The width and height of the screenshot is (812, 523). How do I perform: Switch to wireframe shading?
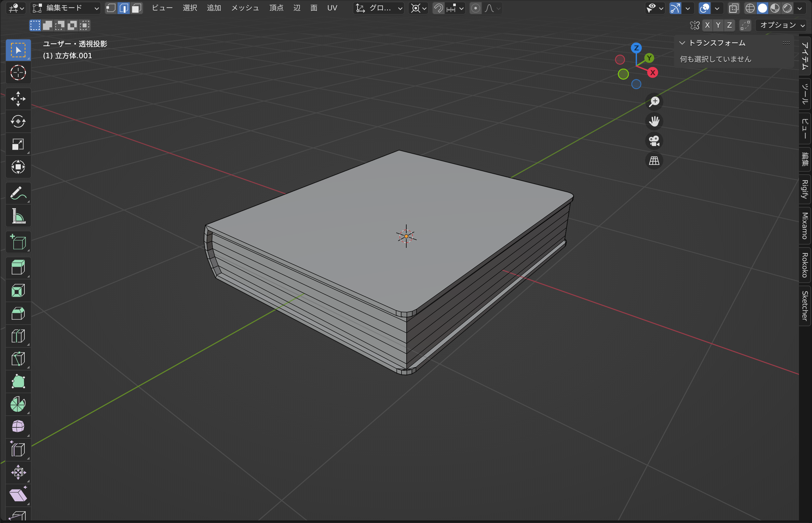[750, 8]
